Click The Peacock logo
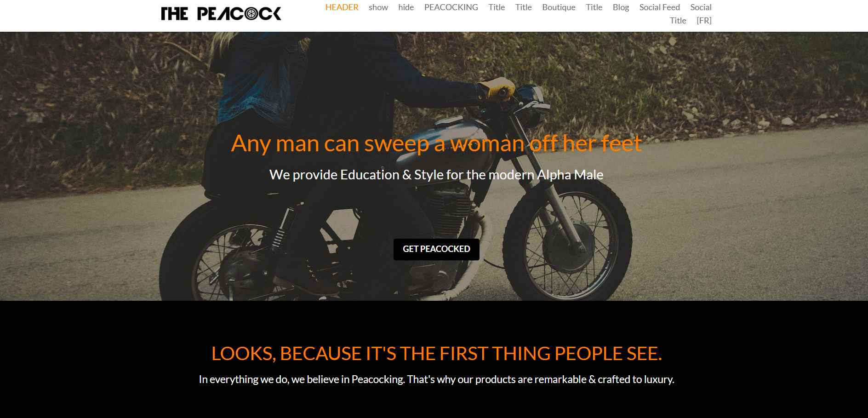The height and width of the screenshot is (418, 868). pyautogui.click(x=221, y=14)
